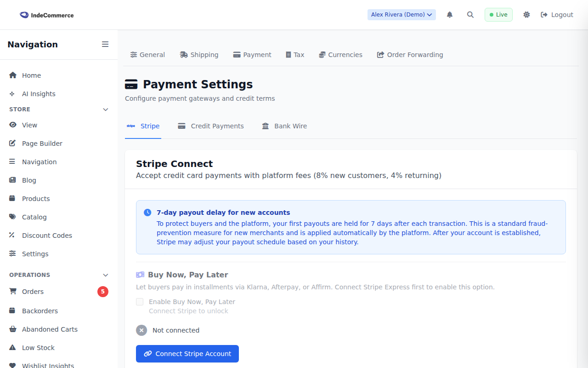Image resolution: width=588 pixels, height=368 pixels.
Task: Click the red 5 orders badge
Action: 103,292
